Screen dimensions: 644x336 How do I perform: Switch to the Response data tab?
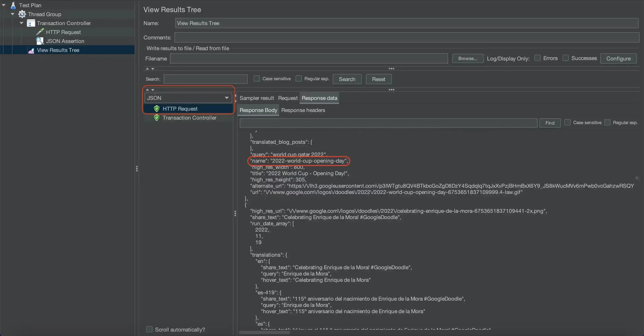[320, 98]
